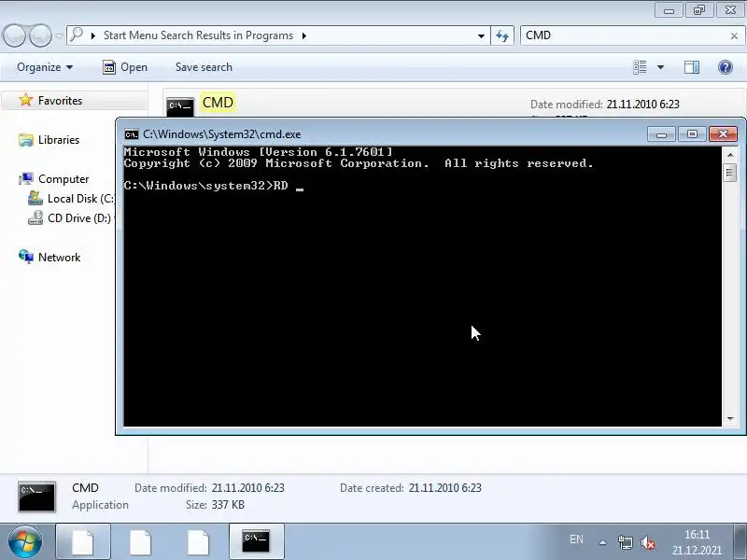Open the Organize menu
The width and height of the screenshot is (747, 560).
pos(45,67)
